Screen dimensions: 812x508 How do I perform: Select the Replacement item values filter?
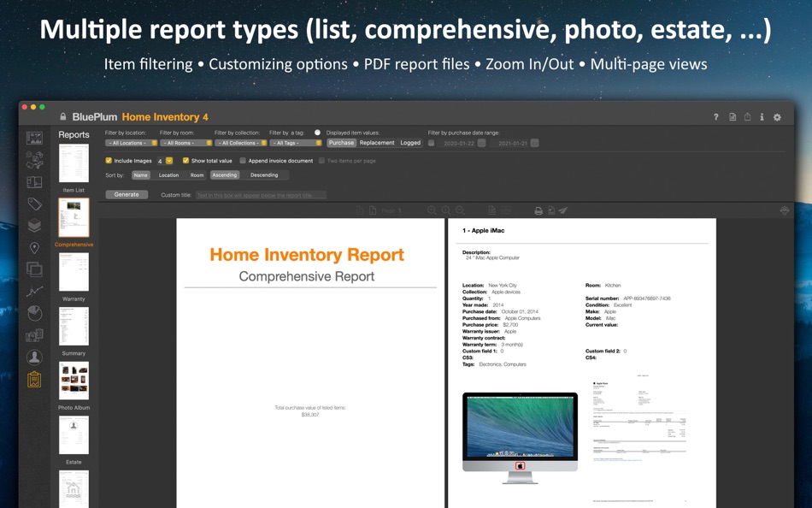(377, 143)
